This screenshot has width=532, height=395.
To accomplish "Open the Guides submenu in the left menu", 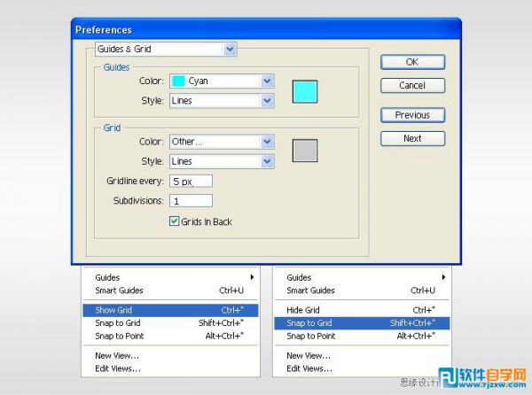I will coord(170,277).
